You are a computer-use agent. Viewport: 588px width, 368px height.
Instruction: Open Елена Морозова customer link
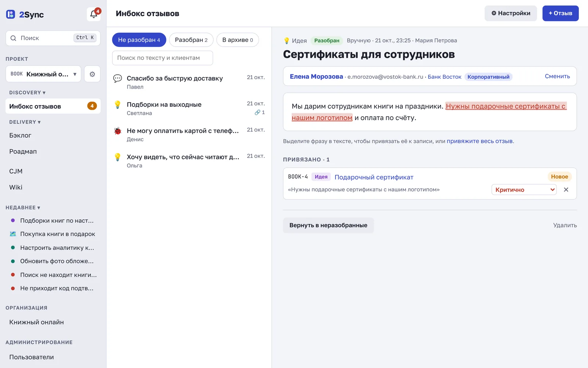coord(316,77)
